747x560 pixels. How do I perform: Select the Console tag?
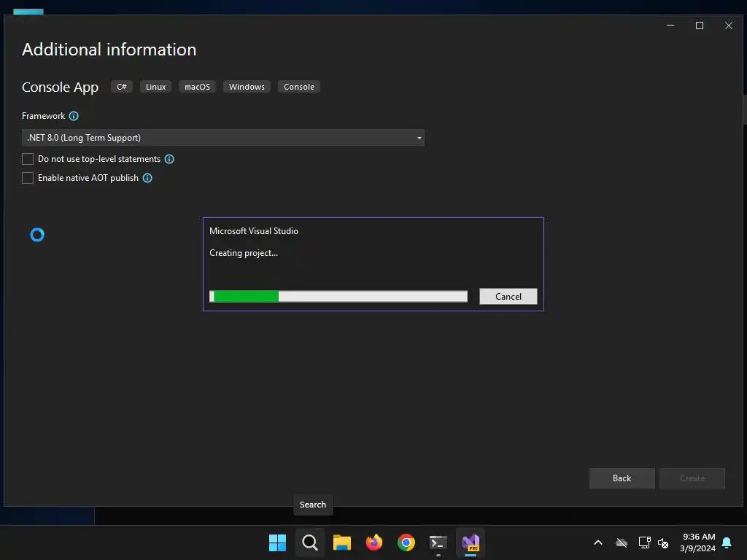(x=299, y=87)
